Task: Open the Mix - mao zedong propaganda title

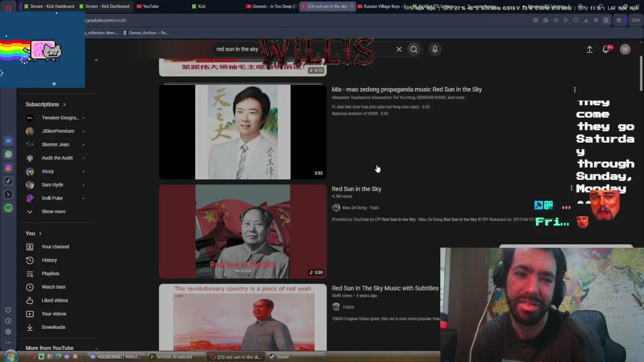Action: [407, 89]
